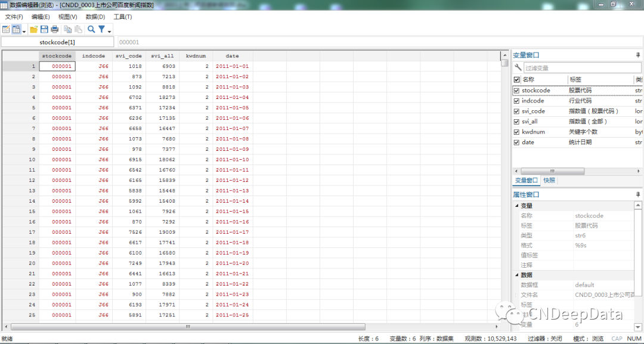Click svi_all cell 19009
The width and height of the screenshot is (644, 344).
point(162,232)
